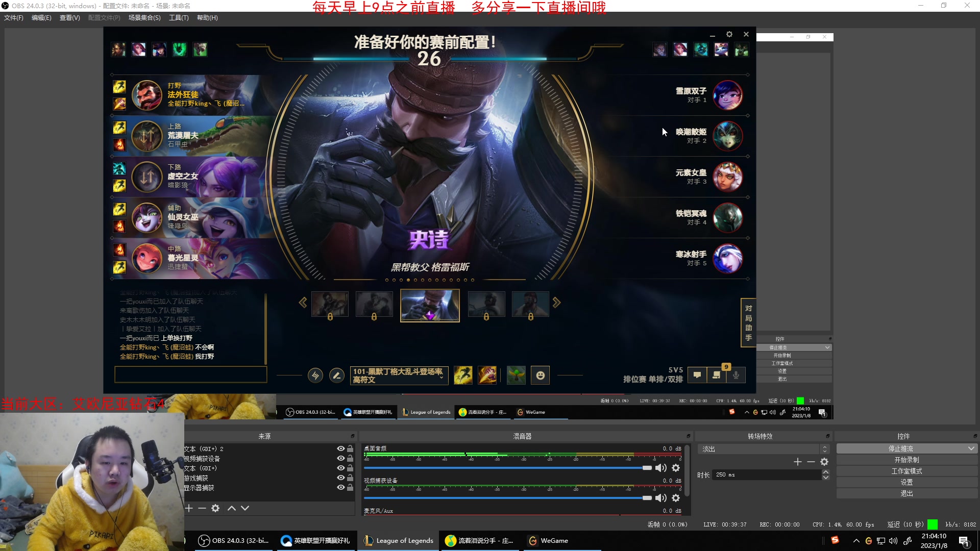Open the scroll icon with the 9 badge
The height and width of the screenshot is (551, 980).
pyautogui.click(x=717, y=375)
